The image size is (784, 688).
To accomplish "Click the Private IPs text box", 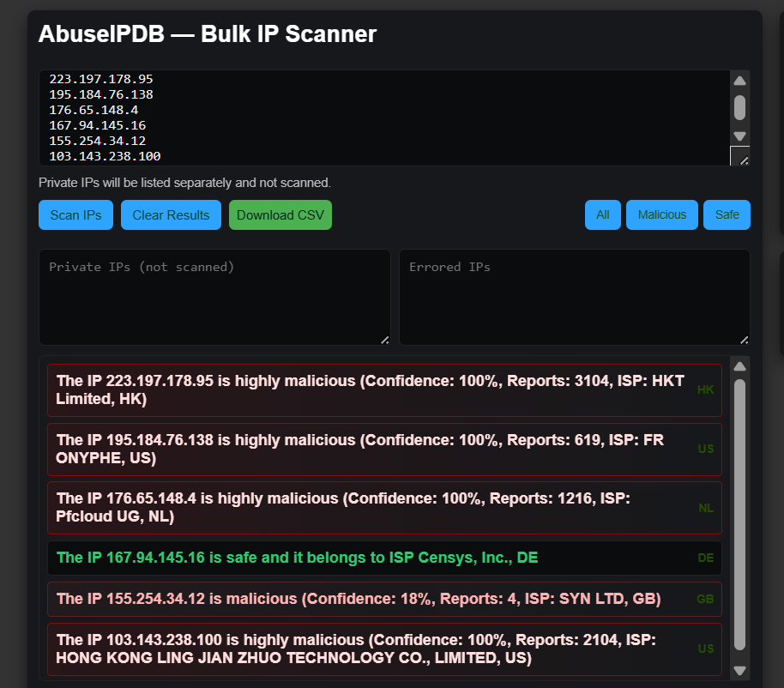I will click(214, 297).
